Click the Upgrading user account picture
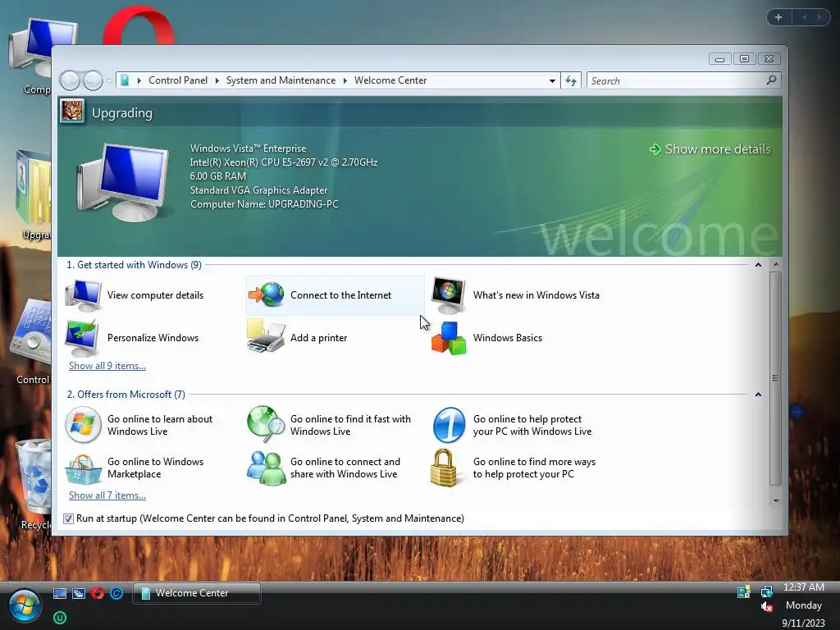 (72, 112)
